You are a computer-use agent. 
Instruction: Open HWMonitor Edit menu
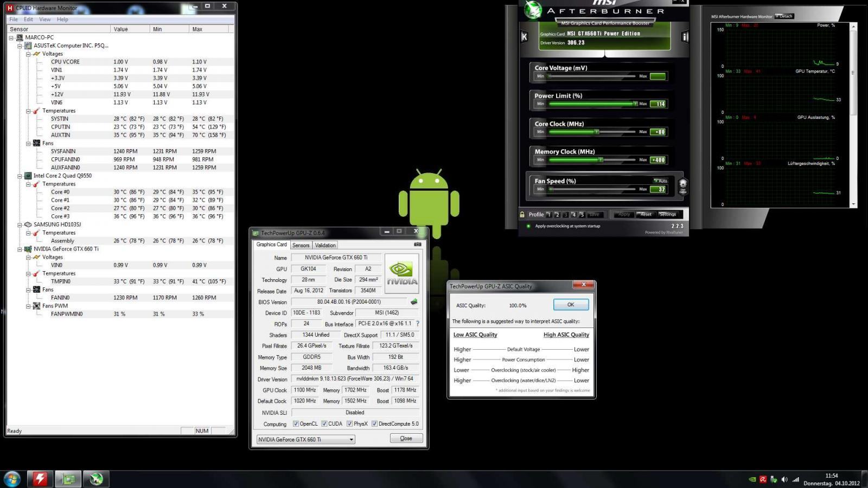[28, 19]
